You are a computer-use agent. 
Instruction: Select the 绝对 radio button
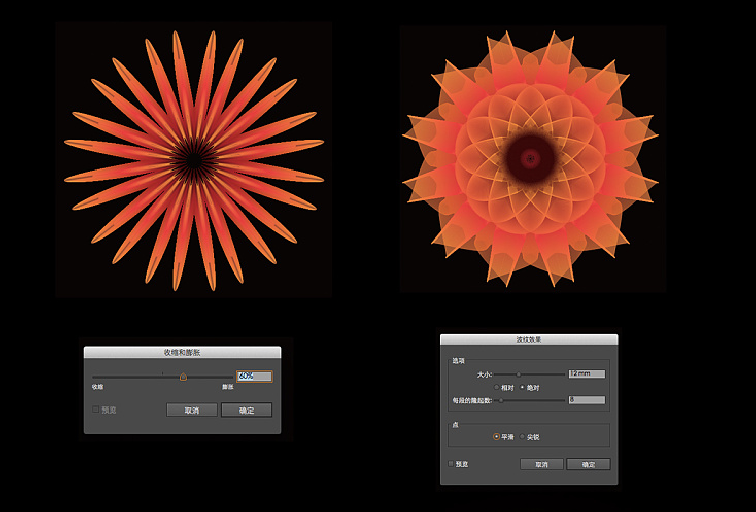[521, 387]
